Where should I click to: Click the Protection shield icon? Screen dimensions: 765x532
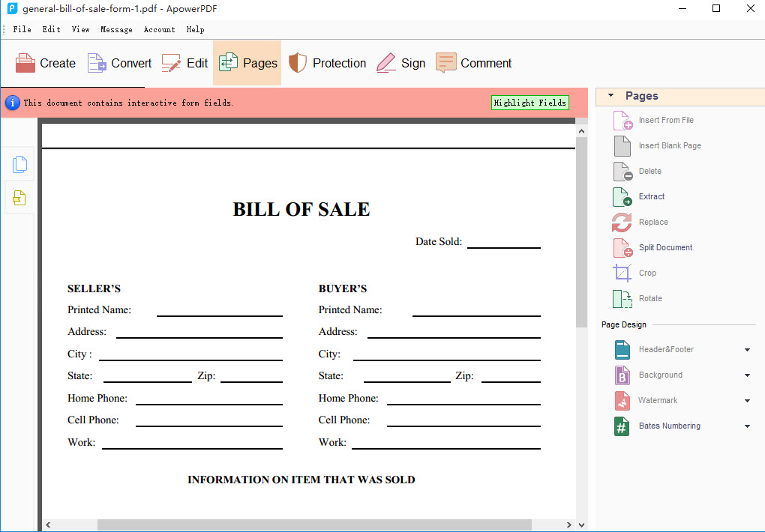click(298, 63)
